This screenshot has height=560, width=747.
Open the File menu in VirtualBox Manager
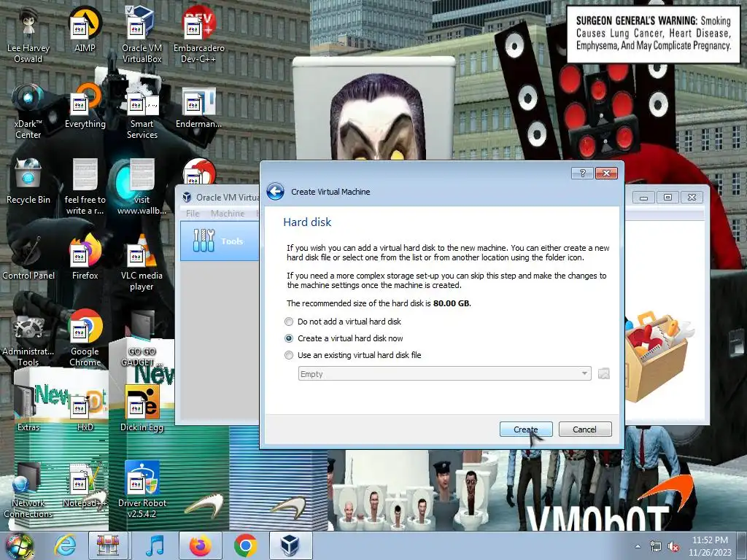pos(193,214)
